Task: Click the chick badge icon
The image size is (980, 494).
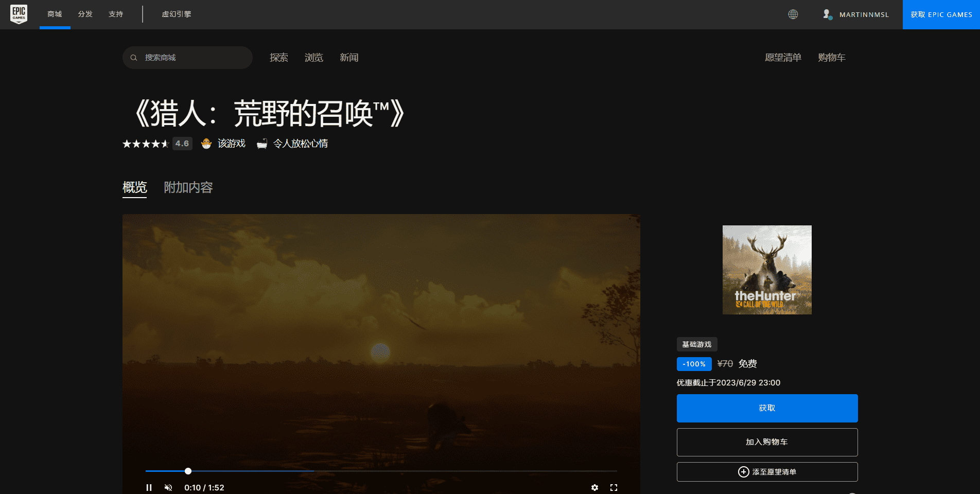Action: (x=206, y=144)
